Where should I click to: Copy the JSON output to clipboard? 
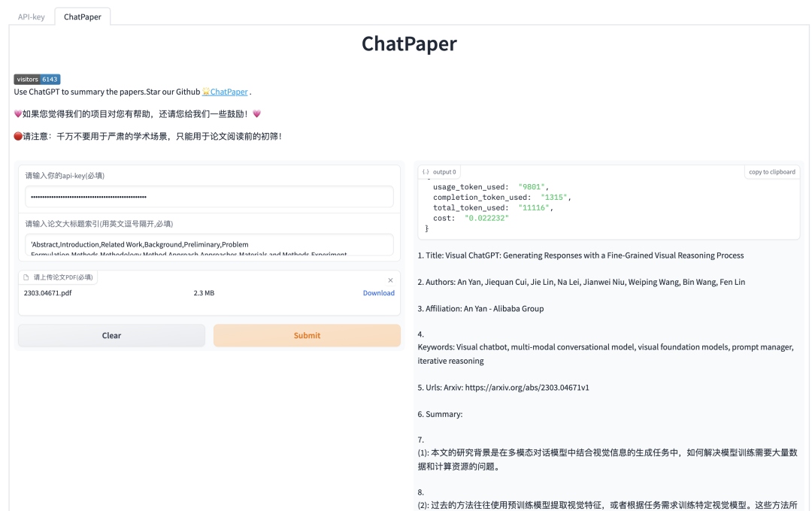coord(771,172)
